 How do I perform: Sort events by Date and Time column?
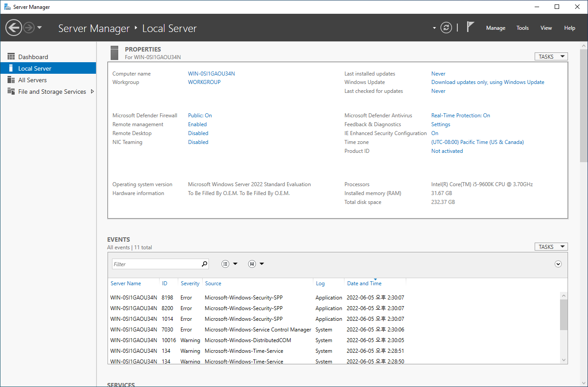[x=364, y=283]
